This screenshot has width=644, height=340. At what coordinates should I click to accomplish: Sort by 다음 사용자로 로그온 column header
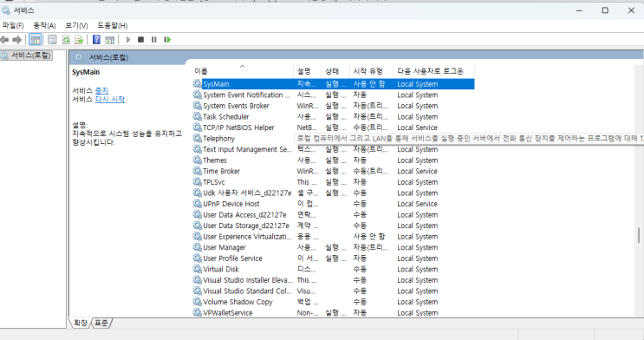pyautogui.click(x=433, y=71)
